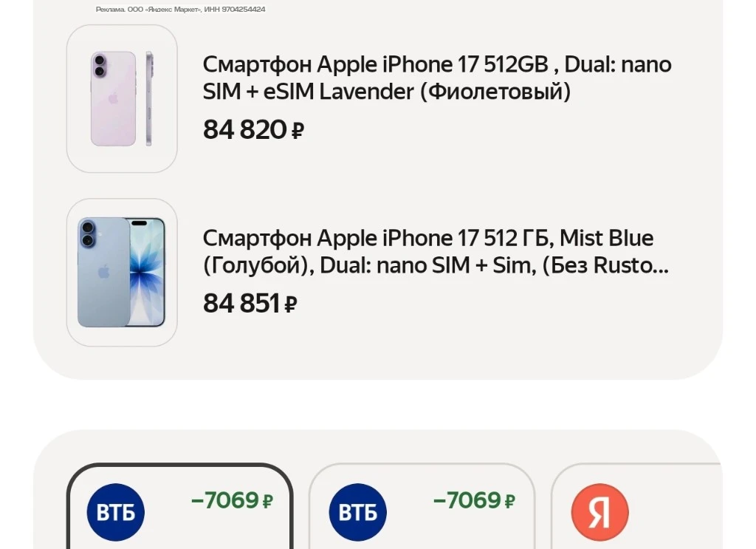Click the 84 820 ₽ price
Screen dimensions: 756x549
point(253,130)
